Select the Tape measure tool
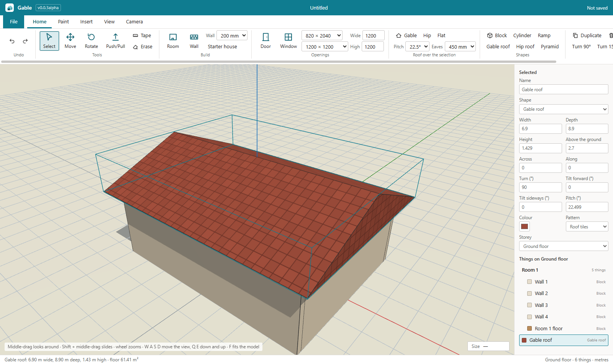This screenshot has height=364, width=613. point(142,36)
